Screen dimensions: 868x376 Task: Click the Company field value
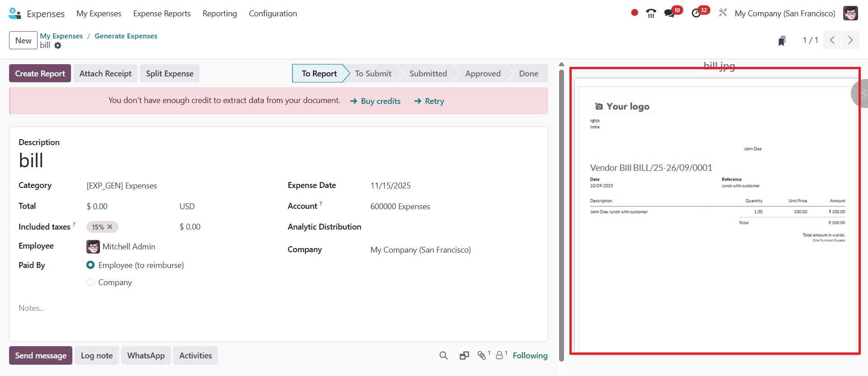(421, 250)
